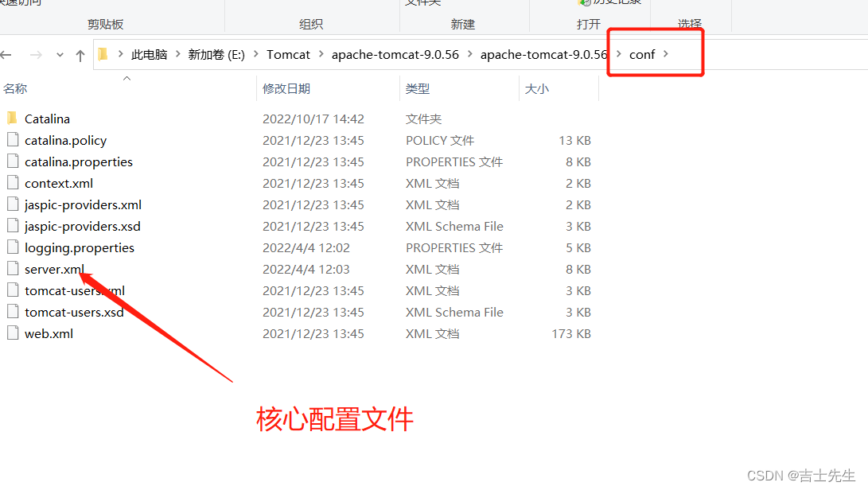868x490 pixels.
Task: Click the catalina.properties file name
Action: [79, 162]
